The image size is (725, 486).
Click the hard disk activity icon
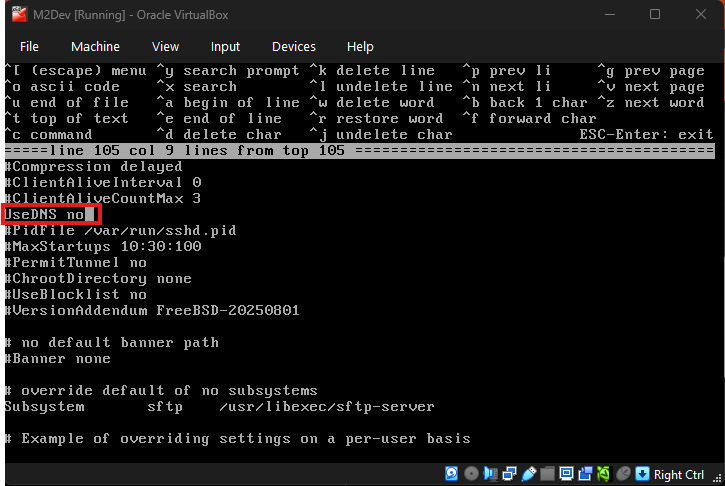pyautogui.click(x=452, y=474)
